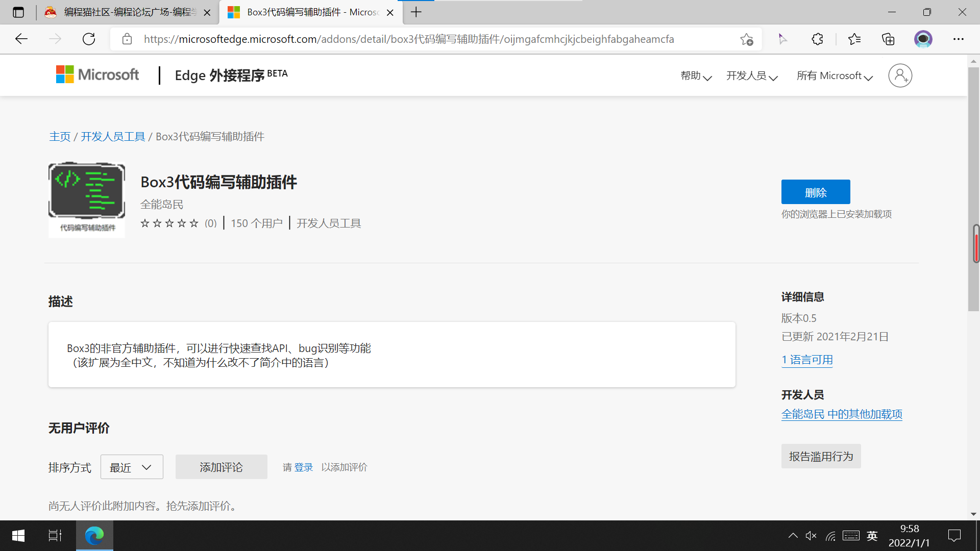The height and width of the screenshot is (551, 980).
Task: Click the scrollbar down arrow
Action: 973,514
